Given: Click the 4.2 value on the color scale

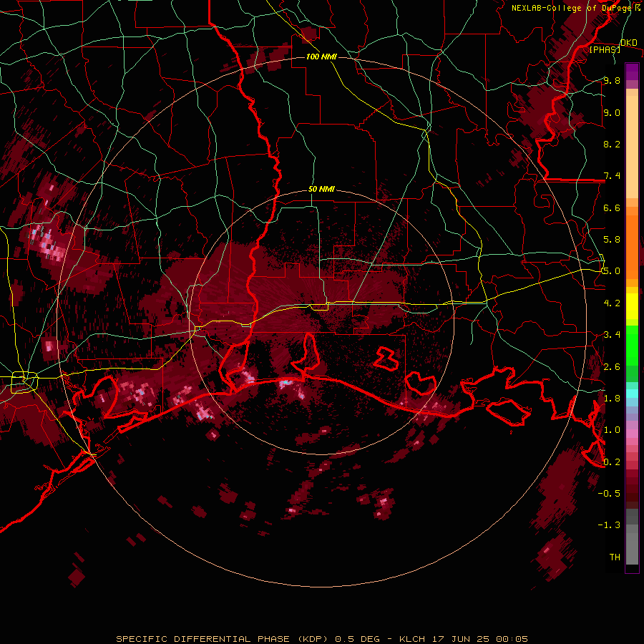Looking at the screenshot, I should [x=612, y=303].
